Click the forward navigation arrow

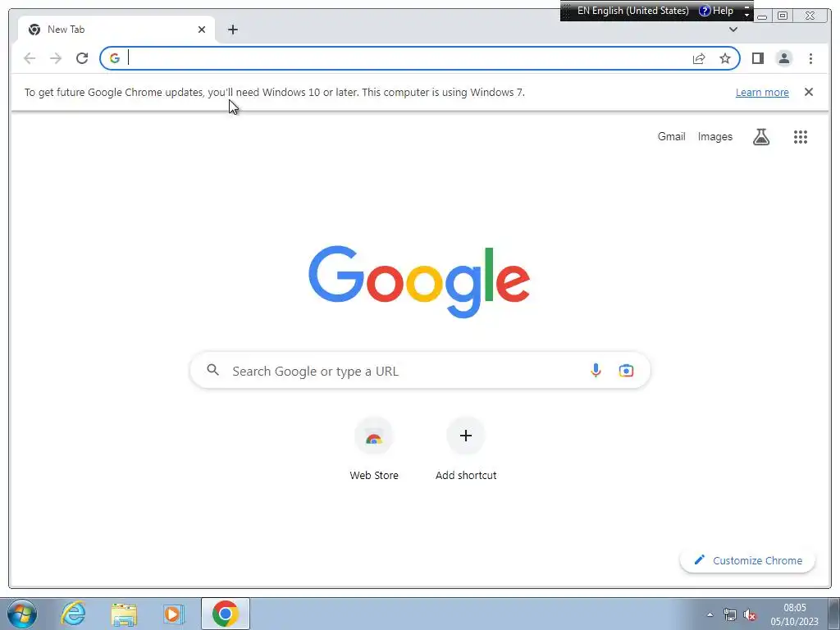56,58
